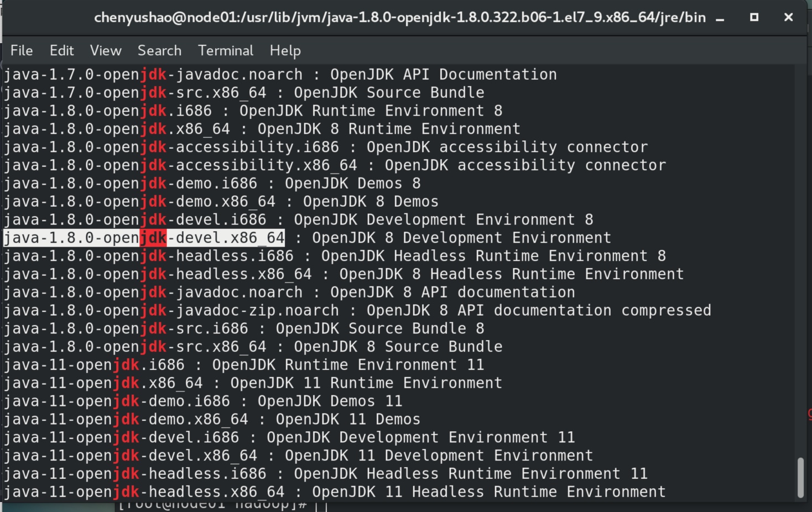812x512 pixels.
Task: Open the Edit menu
Action: 61,50
